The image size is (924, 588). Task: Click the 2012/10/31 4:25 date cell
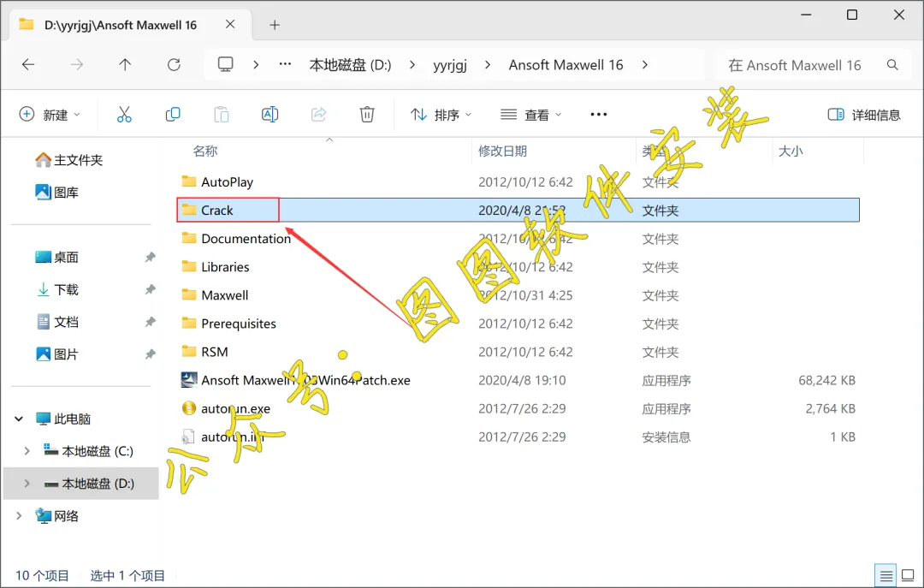(525, 295)
